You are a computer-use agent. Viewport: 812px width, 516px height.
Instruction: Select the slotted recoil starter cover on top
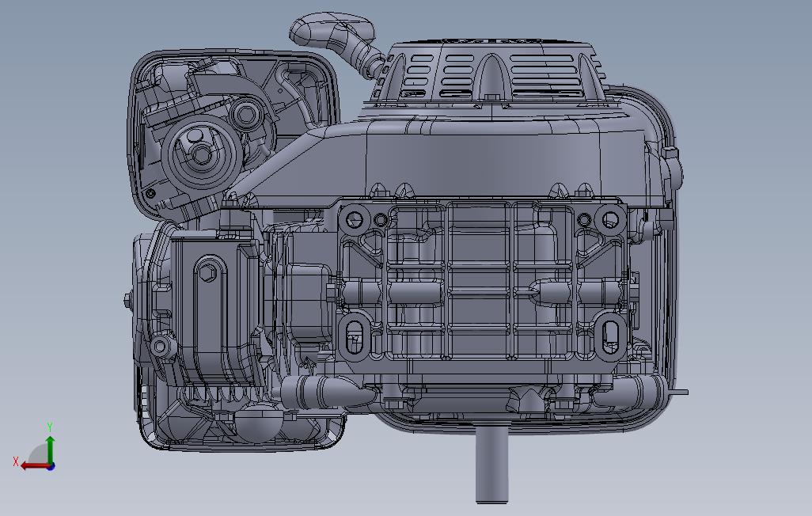pyautogui.click(x=491, y=71)
